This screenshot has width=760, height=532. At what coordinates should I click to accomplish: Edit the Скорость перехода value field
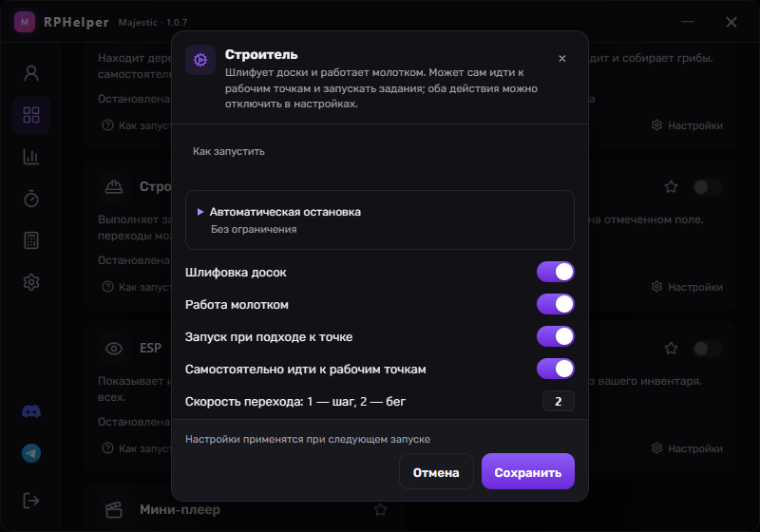pyautogui.click(x=559, y=401)
